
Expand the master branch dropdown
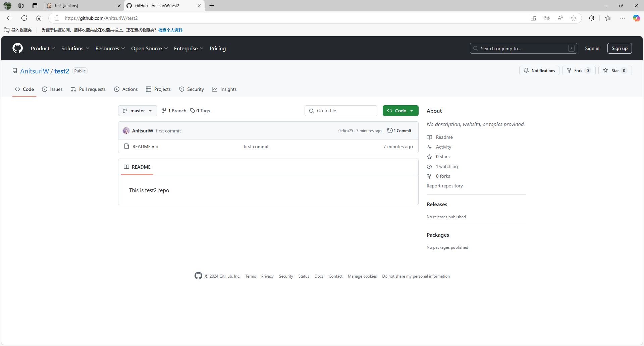tap(138, 111)
